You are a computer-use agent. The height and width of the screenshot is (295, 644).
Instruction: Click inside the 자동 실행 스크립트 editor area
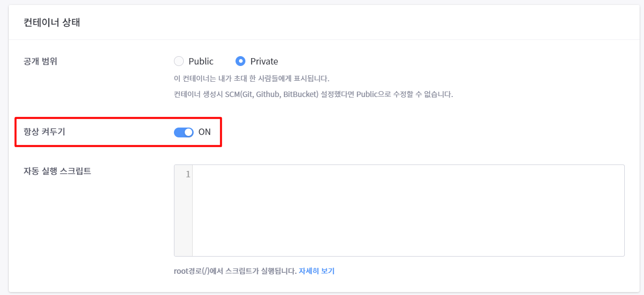coord(408,210)
